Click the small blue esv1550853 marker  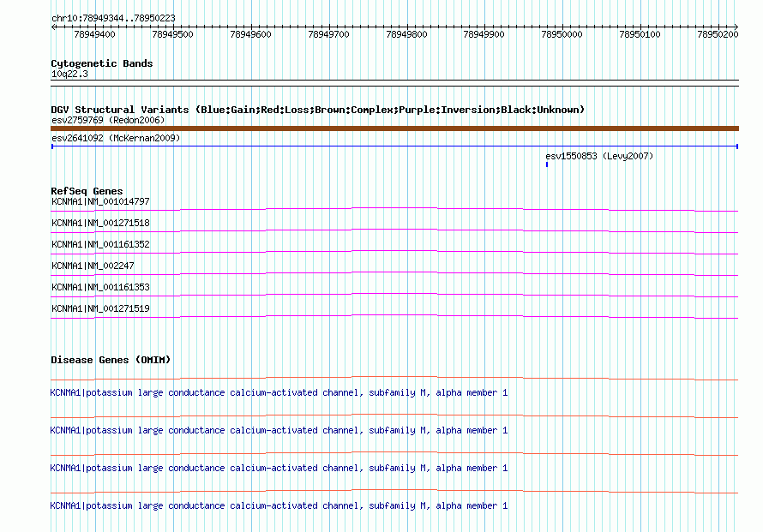coord(547,164)
